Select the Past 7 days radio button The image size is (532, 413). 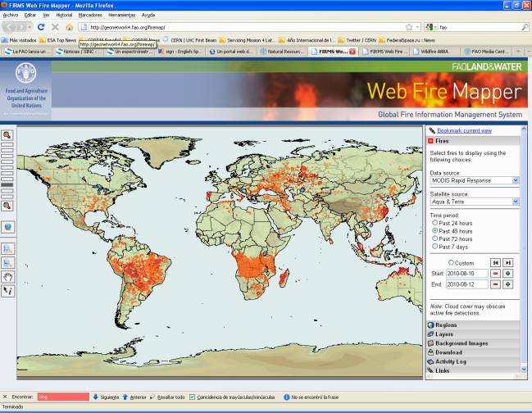[x=434, y=247]
